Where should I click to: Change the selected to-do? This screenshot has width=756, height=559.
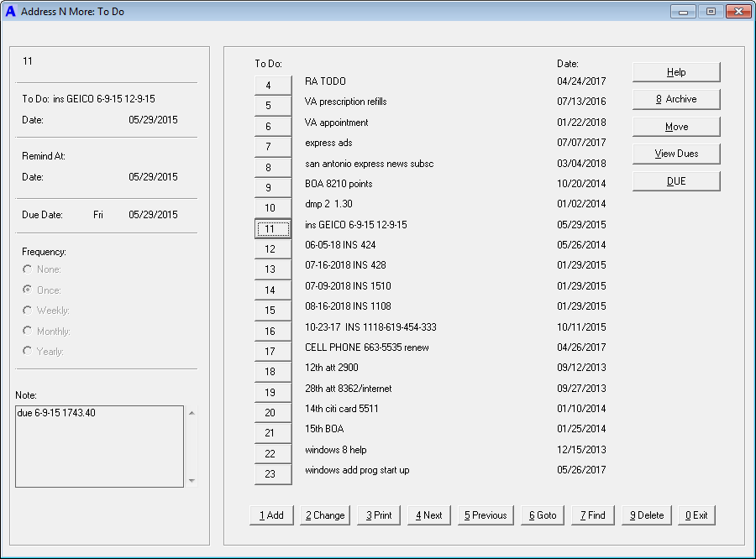[x=324, y=515]
